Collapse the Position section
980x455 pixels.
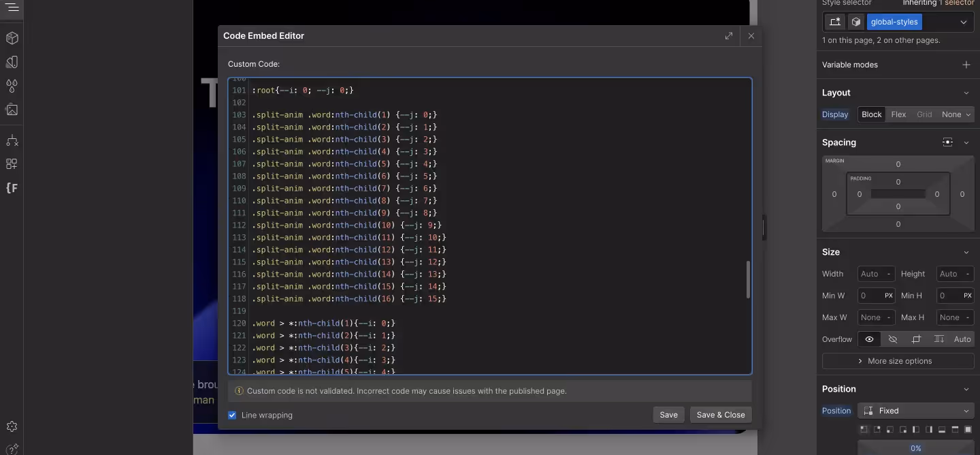(x=967, y=389)
